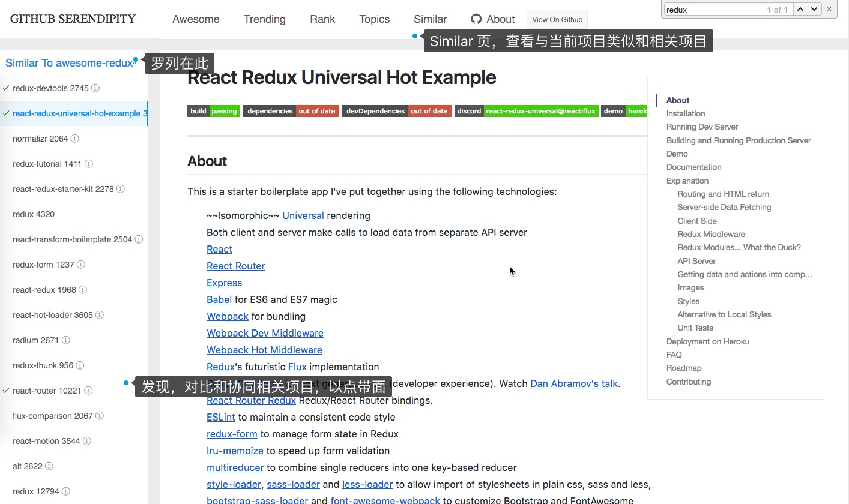Open the ESLint link
This screenshot has width=849, height=504.
coord(221,417)
